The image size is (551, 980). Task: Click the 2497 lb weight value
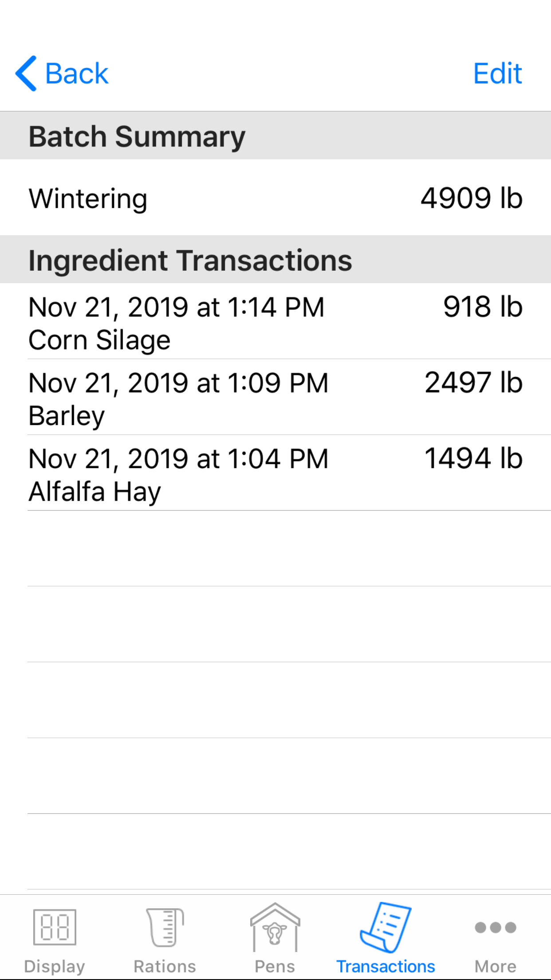pos(473,383)
